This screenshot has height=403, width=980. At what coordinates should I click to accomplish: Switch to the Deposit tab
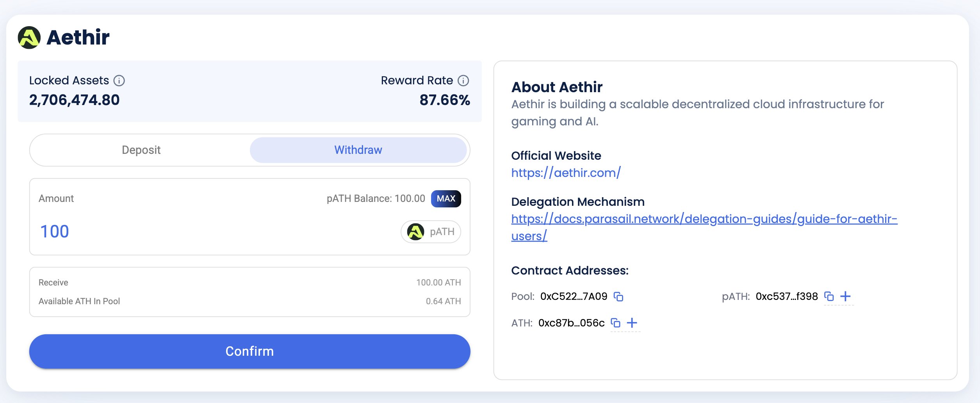point(141,150)
